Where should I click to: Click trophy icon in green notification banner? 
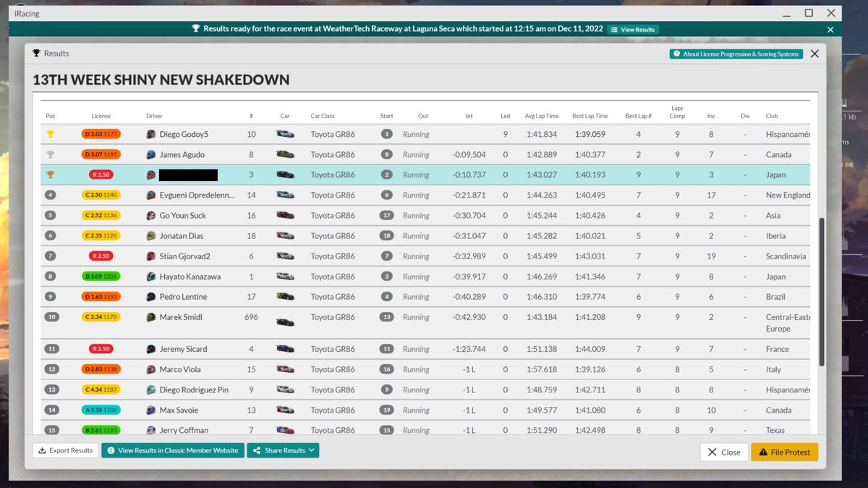(x=196, y=29)
